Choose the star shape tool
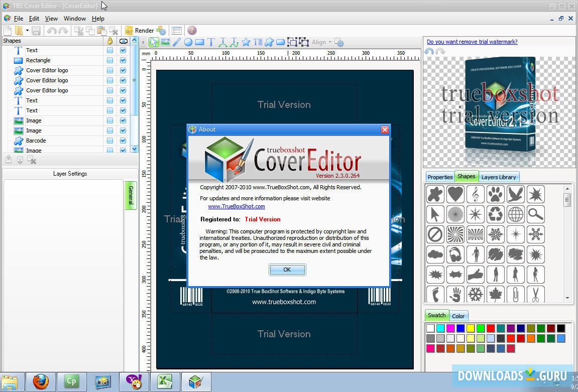The width and height of the screenshot is (578, 392). coord(246,42)
